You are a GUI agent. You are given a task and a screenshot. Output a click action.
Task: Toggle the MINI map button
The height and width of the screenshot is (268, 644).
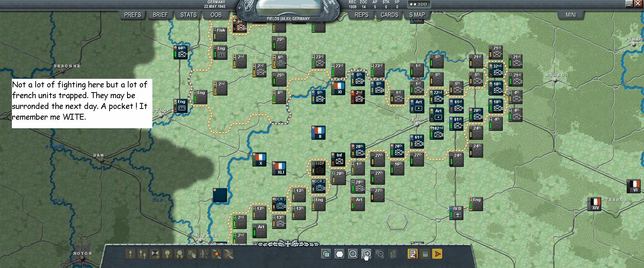[x=571, y=15]
